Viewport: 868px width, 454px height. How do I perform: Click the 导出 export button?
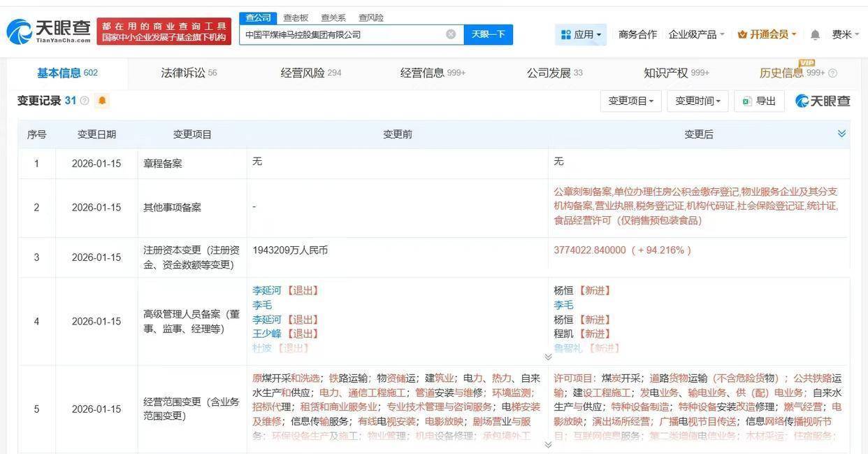coord(759,101)
